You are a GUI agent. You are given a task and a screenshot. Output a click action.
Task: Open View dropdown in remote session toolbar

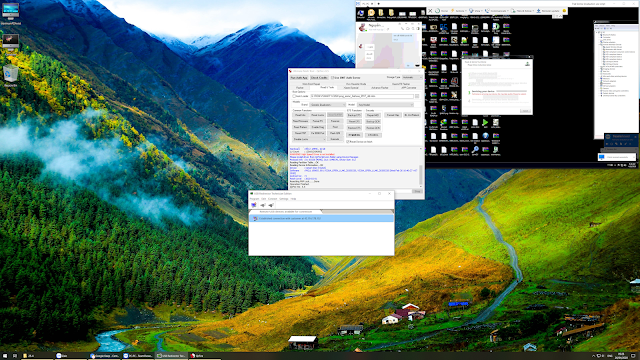pos(476,11)
